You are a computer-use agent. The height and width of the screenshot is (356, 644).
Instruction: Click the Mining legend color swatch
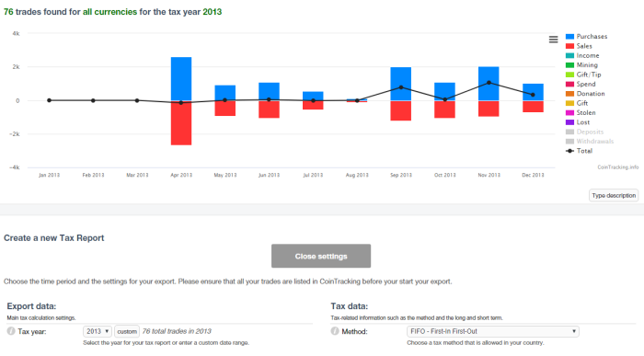pyautogui.click(x=569, y=65)
